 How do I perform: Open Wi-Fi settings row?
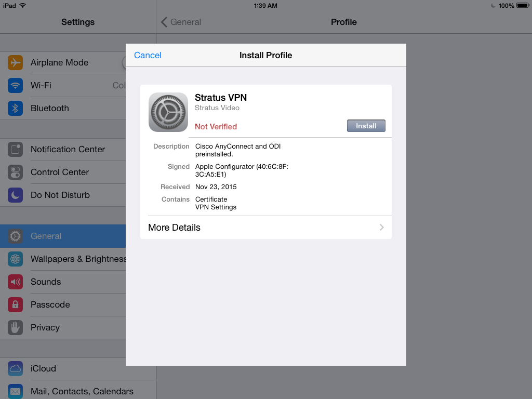pos(63,86)
